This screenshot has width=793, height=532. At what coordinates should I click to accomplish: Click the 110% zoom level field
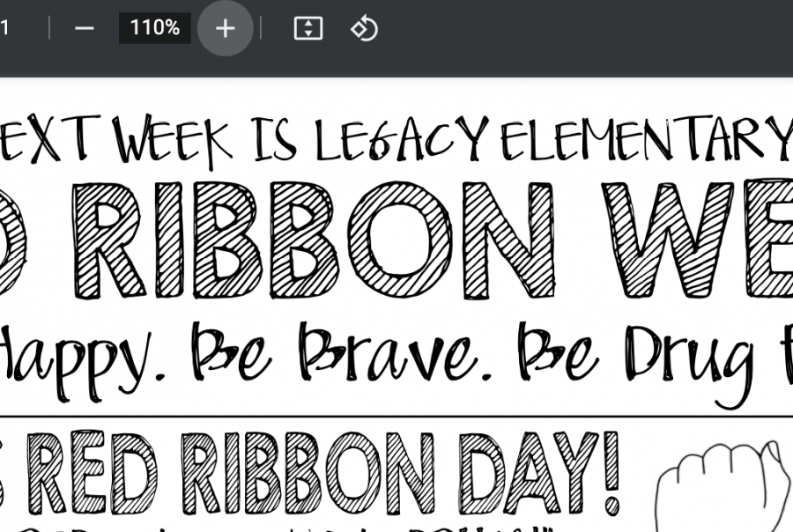(155, 28)
